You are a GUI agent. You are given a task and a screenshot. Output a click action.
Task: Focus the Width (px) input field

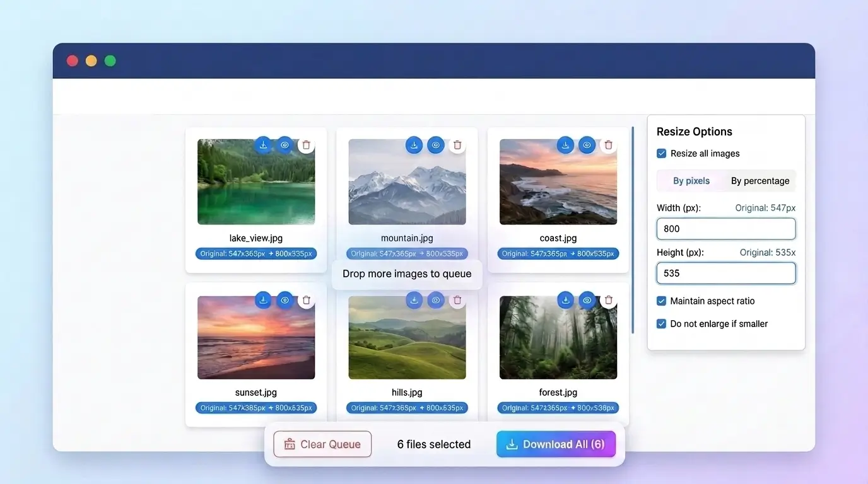726,229
